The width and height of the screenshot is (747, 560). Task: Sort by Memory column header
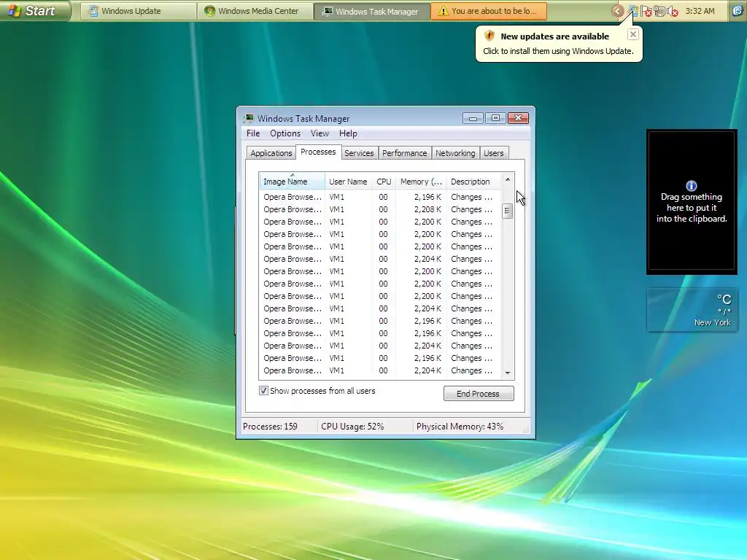click(421, 182)
